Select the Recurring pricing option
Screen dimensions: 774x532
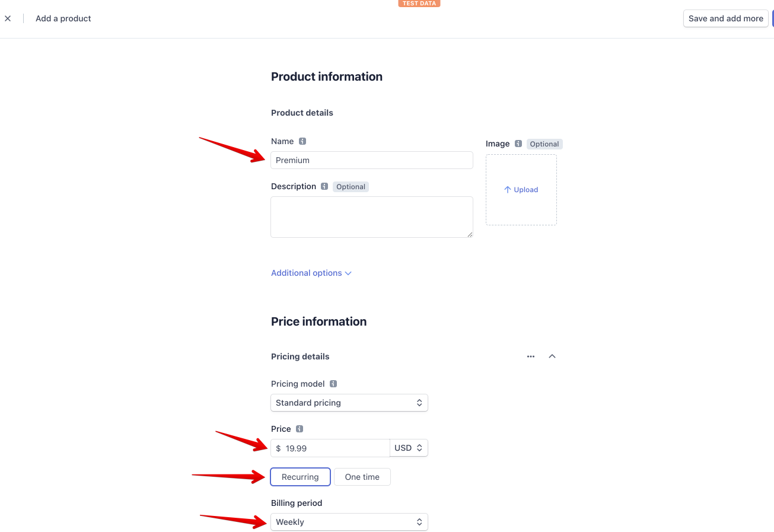(x=300, y=477)
